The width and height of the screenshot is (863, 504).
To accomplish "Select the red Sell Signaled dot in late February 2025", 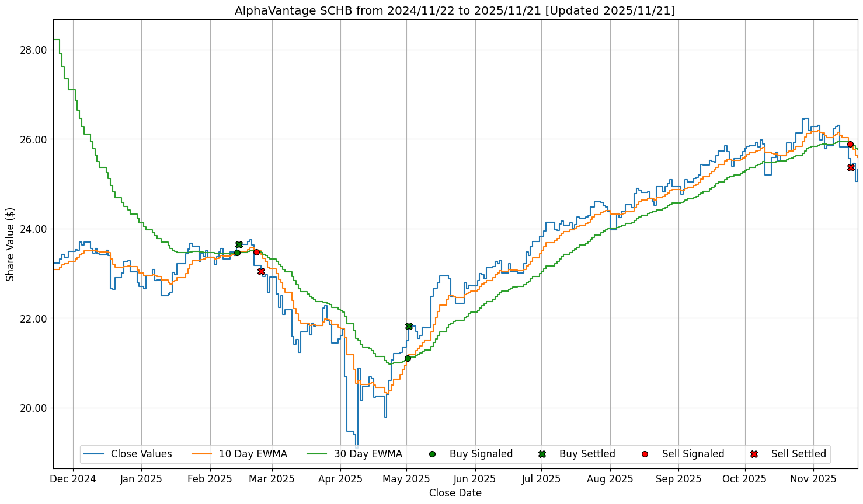I will [256, 252].
